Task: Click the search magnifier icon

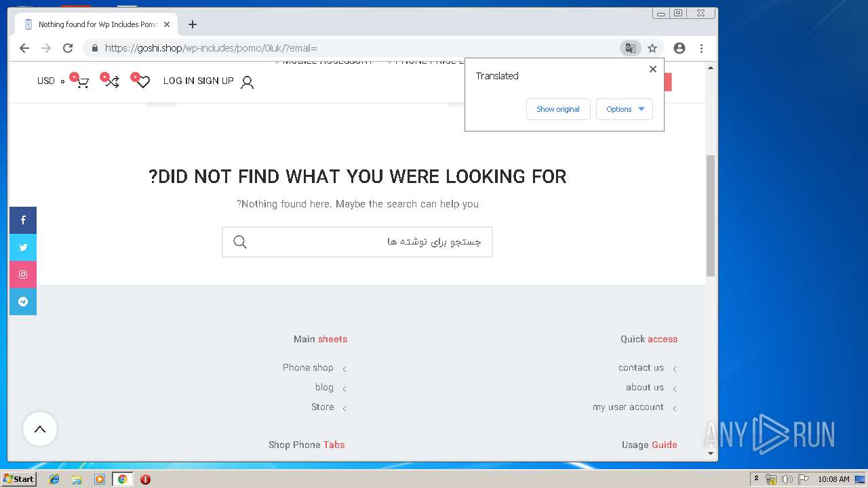Action: (240, 242)
